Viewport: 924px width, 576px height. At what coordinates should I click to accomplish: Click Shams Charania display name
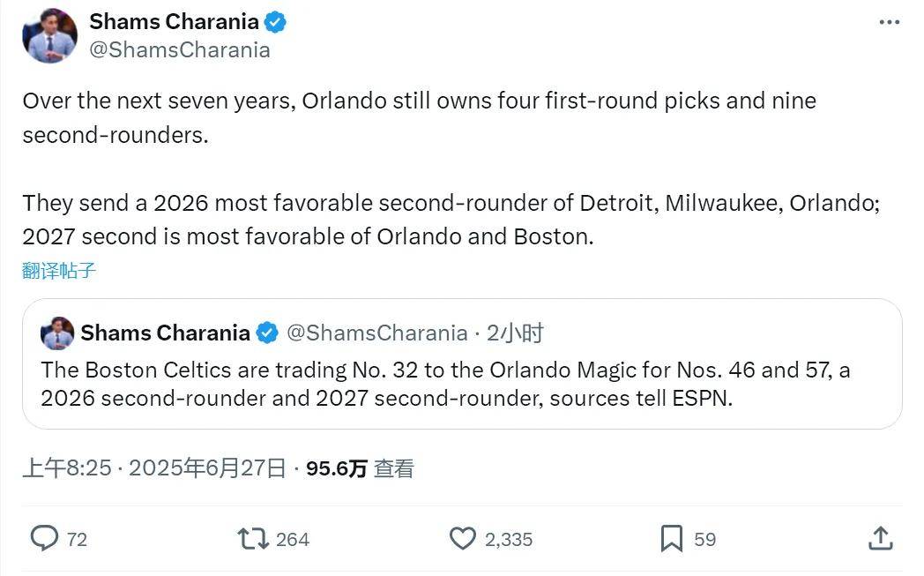175,22
